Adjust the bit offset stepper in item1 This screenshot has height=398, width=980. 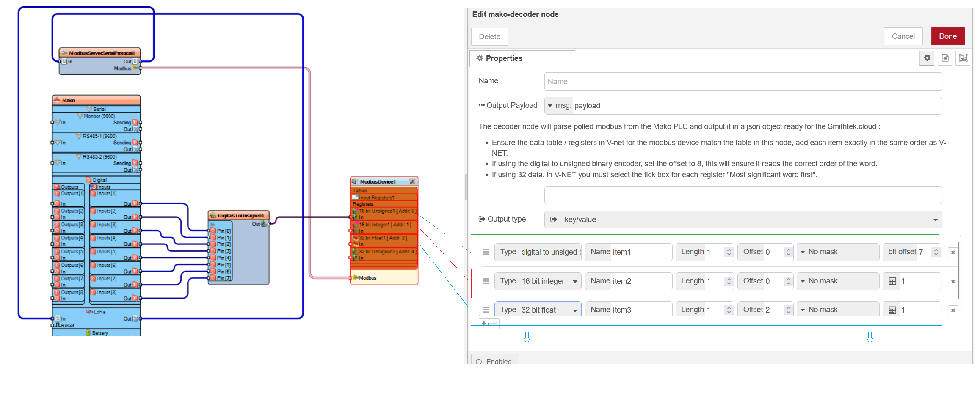click(936, 252)
